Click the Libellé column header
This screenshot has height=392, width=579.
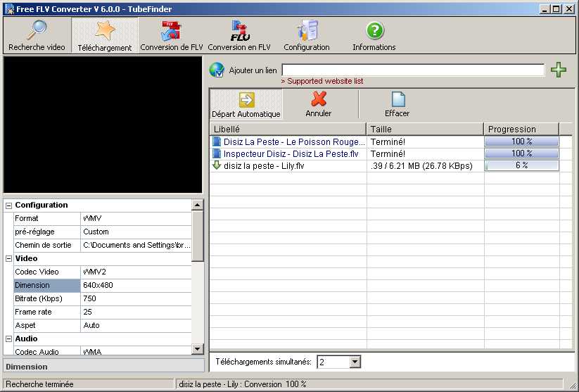(x=288, y=129)
